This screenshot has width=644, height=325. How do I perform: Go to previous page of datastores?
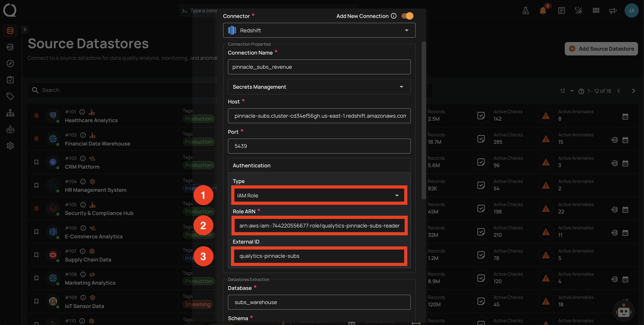tap(619, 91)
